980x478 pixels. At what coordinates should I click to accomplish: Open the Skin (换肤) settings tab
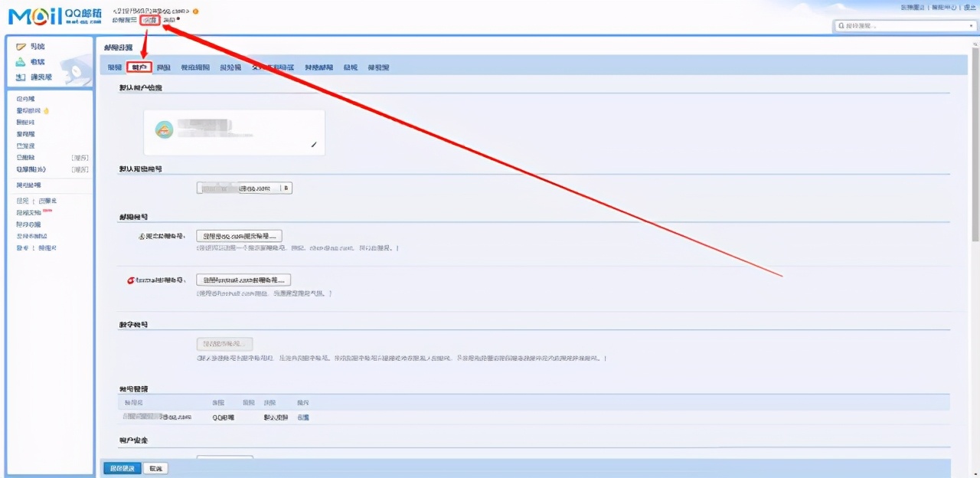163,67
